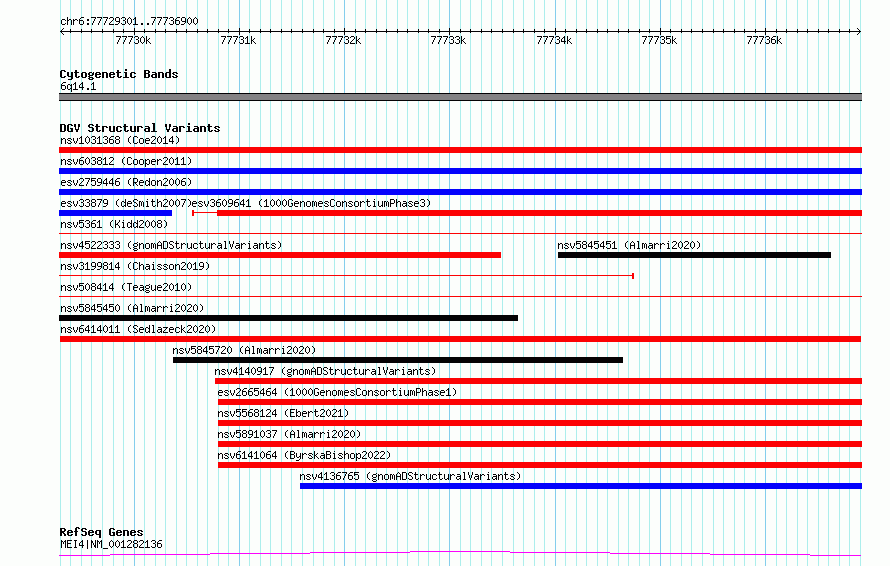The width and height of the screenshot is (890, 566).
Task: Select nsv6141064 (ByrskaBishop2022) label
Action: point(304,455)
